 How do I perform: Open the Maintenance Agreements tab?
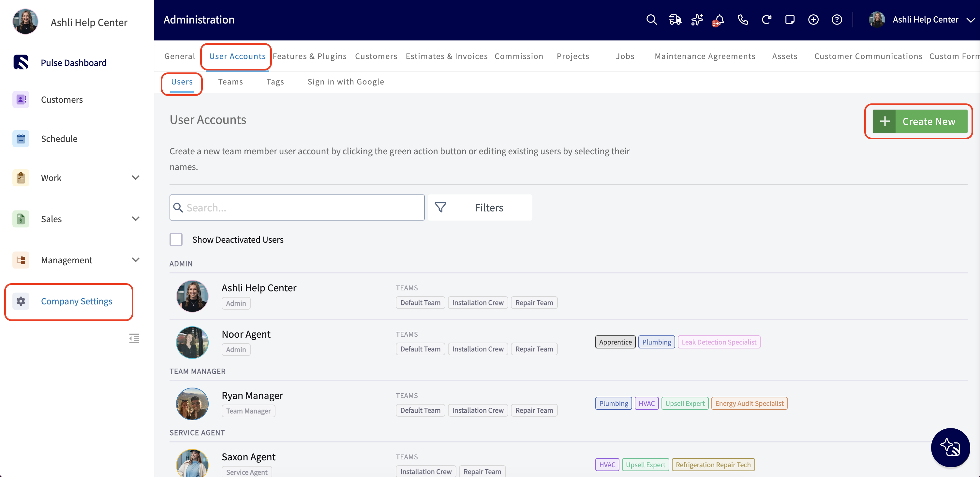coord(705,56)
